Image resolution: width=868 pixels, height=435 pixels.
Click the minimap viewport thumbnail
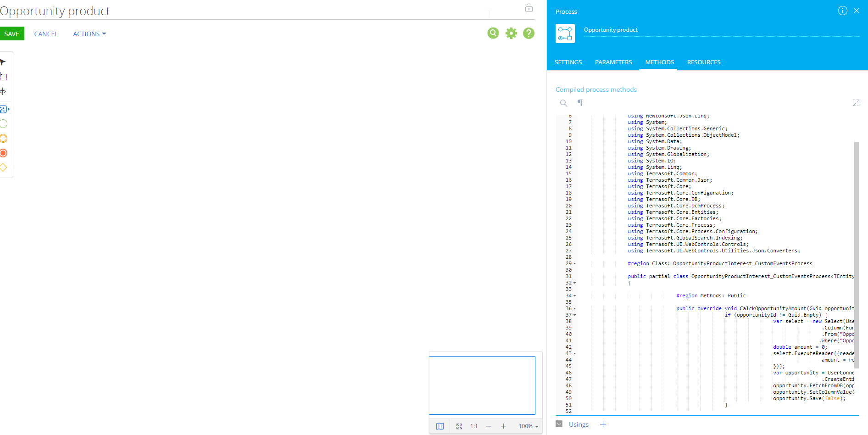pos(482,385)
